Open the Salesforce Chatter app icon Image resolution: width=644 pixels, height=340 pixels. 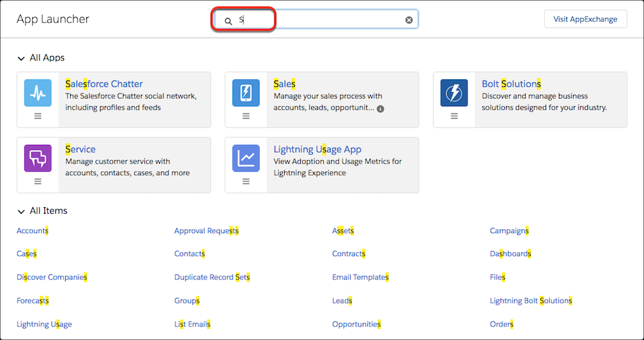pyautogui.click(x=38, y=93)
